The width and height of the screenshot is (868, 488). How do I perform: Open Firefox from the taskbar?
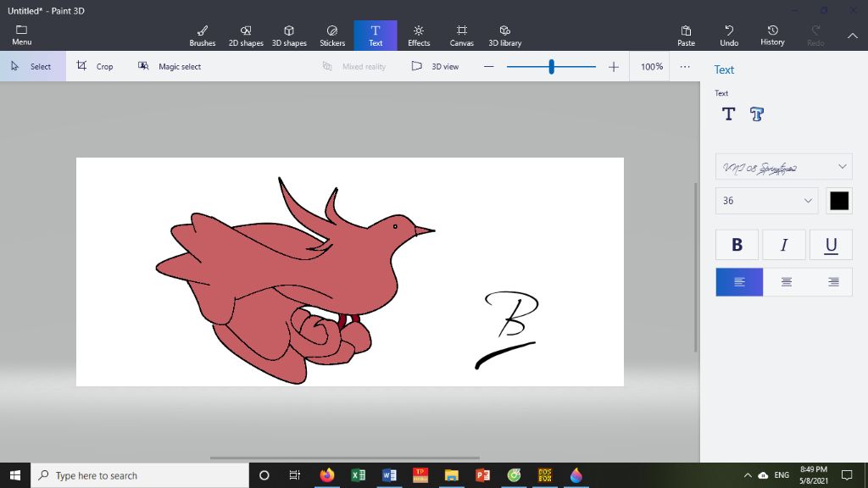(x=327, y=475)
